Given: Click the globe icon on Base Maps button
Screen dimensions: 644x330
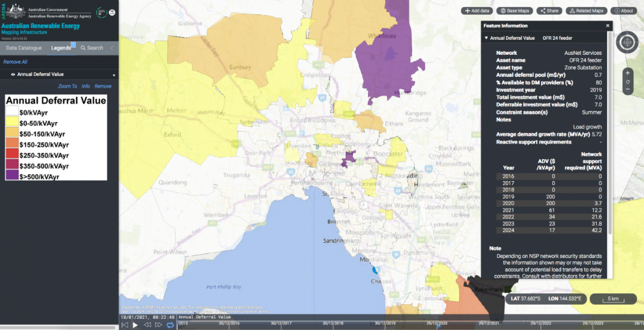Looking at the screenshot, I should (503, 10).
